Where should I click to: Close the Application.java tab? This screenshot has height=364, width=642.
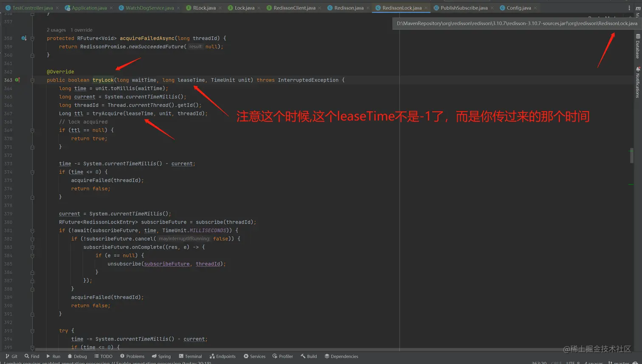pos(111,8)
